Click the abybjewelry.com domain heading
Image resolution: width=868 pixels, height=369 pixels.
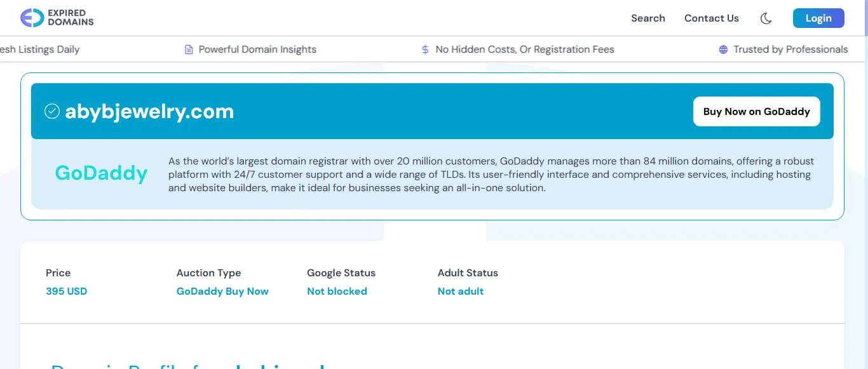click(x=149, y=112)
